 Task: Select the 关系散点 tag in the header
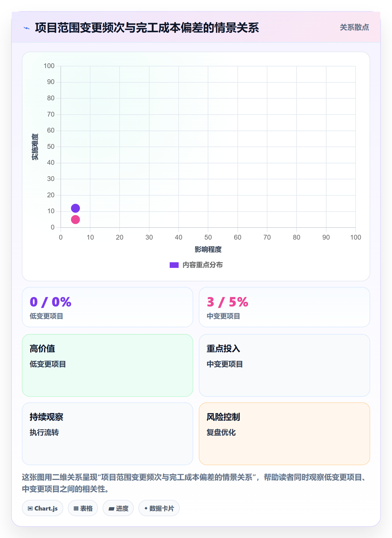[354, 27]
